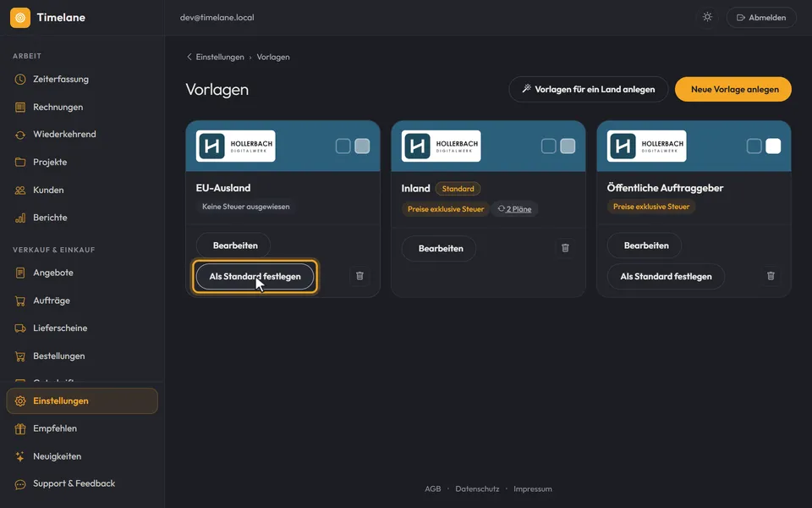Open Zeiterfassung in the sidebar
The width and height of the screenshot is (812, 508).
tap(82, 80)
